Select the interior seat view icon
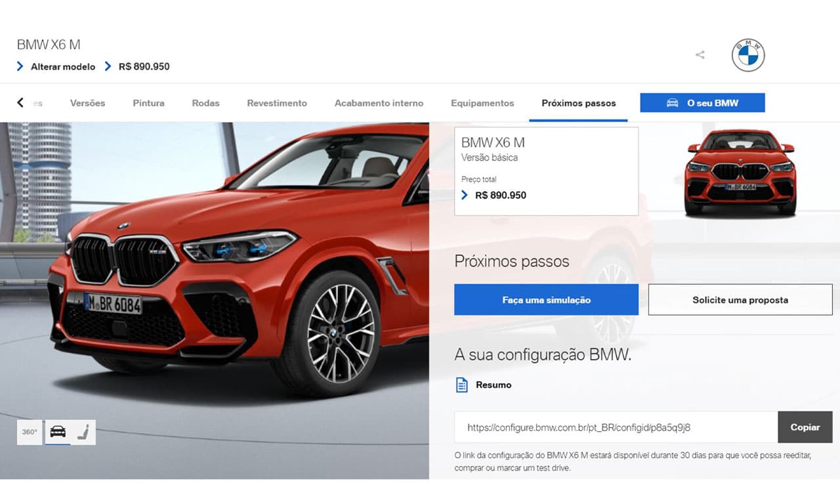 83,432
